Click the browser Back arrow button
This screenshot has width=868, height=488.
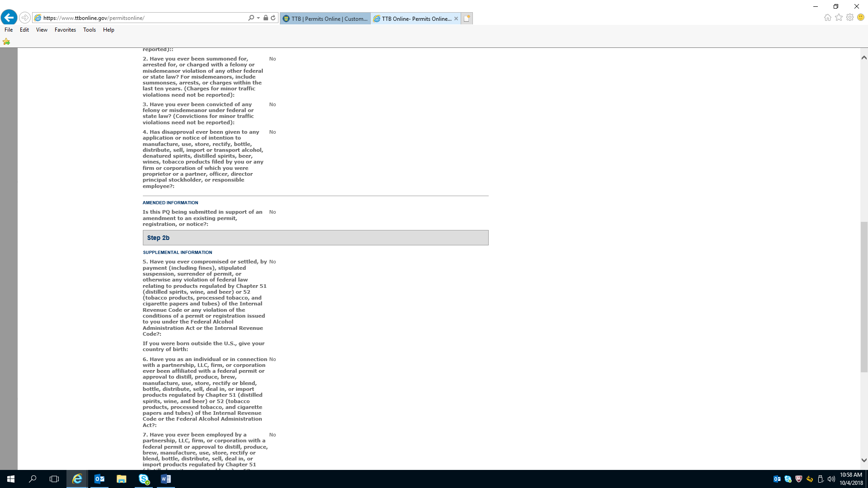click(x=9, y=18)
